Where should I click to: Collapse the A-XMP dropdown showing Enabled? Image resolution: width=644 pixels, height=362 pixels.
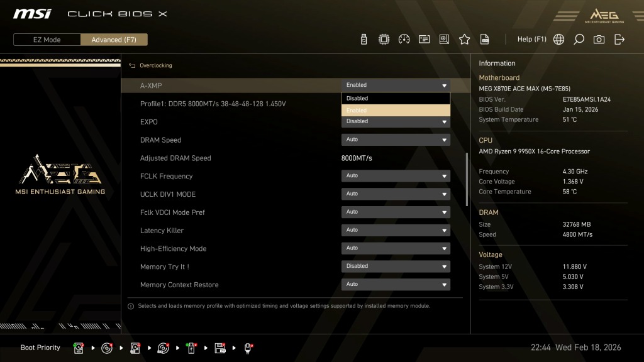coord(396,85)
